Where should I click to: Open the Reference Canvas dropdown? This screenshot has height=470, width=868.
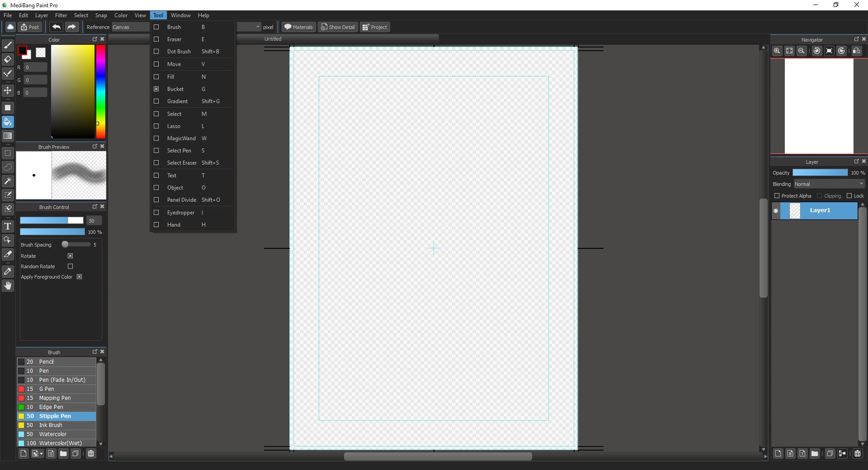coord(131,27)
